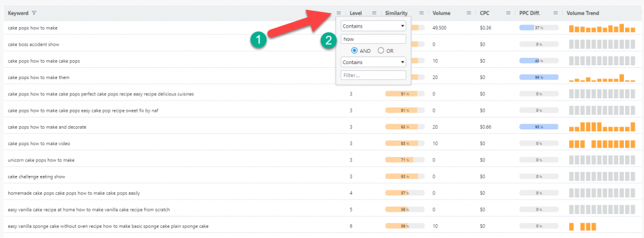Sort by the PPC Diff. column header
644x238 pixels.
pos(530,13)
